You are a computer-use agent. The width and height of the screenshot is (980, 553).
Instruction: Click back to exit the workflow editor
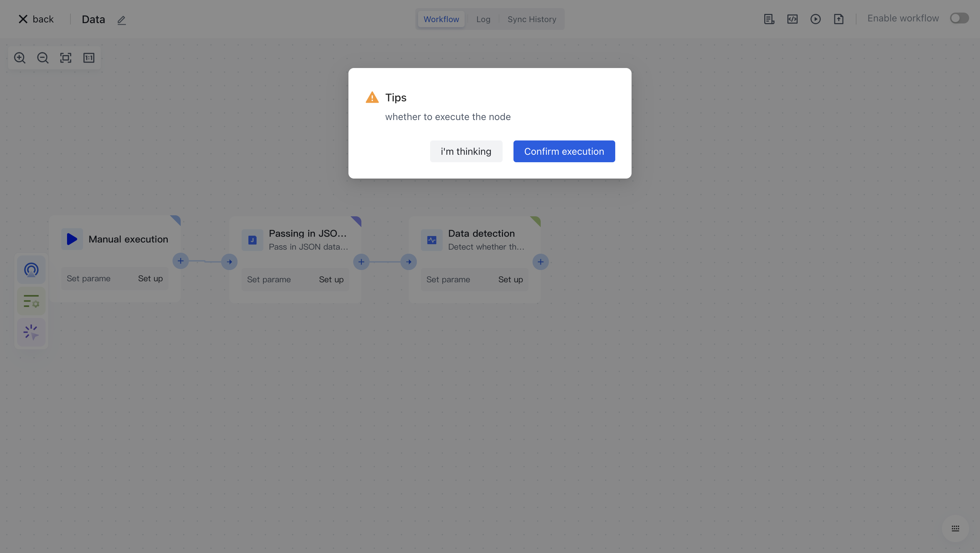[x=35, y=19]
